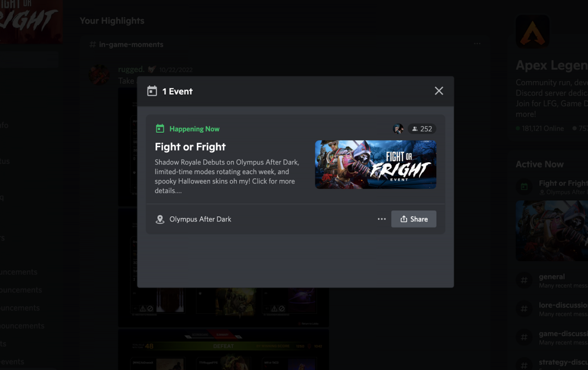
Task: Click the Fight or Fright server banner
Action: click(31, 22)
